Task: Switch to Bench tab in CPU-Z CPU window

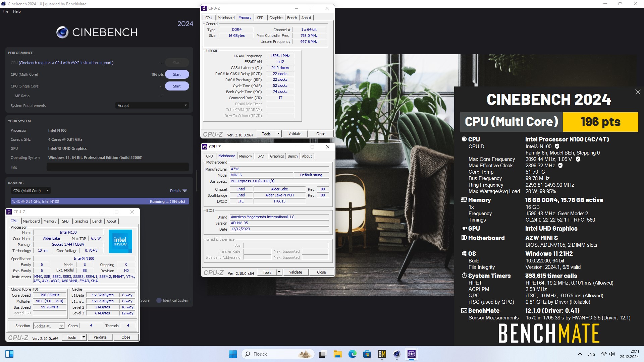Action: click(97, 221)
